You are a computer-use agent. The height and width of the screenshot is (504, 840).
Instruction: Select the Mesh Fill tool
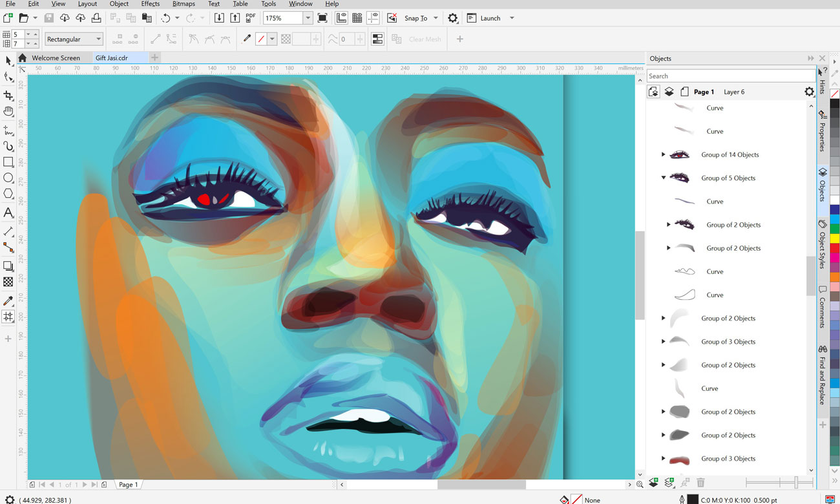point(8,317)
